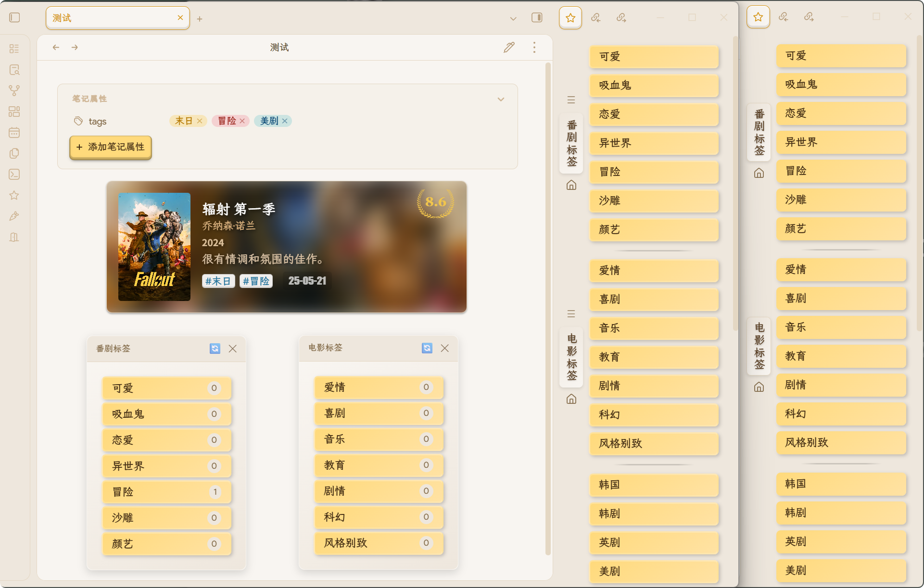The image size is (924, 588).
Task: Navigate back with left arrow
Action: point(56,47)
